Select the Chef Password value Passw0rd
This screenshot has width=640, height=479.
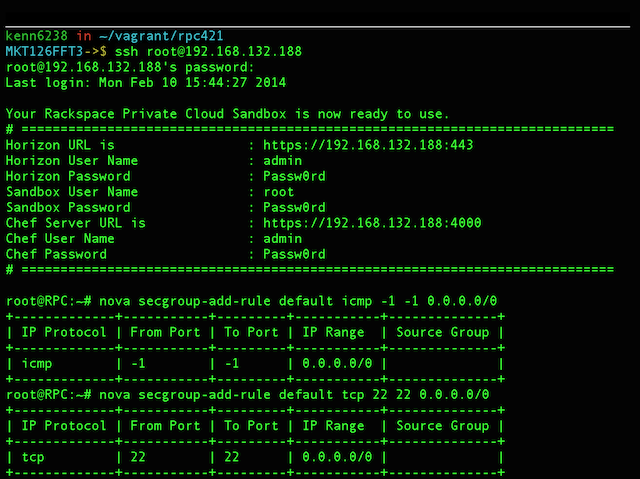[x=294, y=254]
